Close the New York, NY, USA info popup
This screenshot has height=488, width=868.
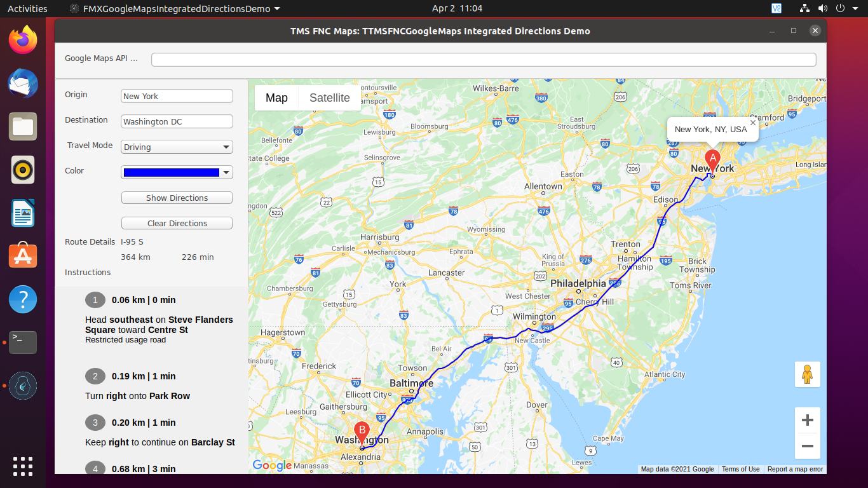753,123
